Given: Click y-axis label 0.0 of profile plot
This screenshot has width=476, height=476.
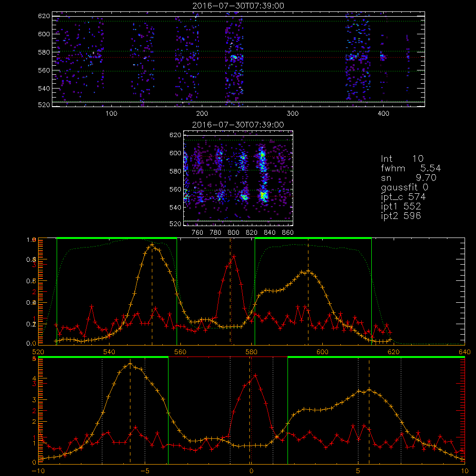Looking at the screenshot, I should pyautogui.click(x=31, y=344).
